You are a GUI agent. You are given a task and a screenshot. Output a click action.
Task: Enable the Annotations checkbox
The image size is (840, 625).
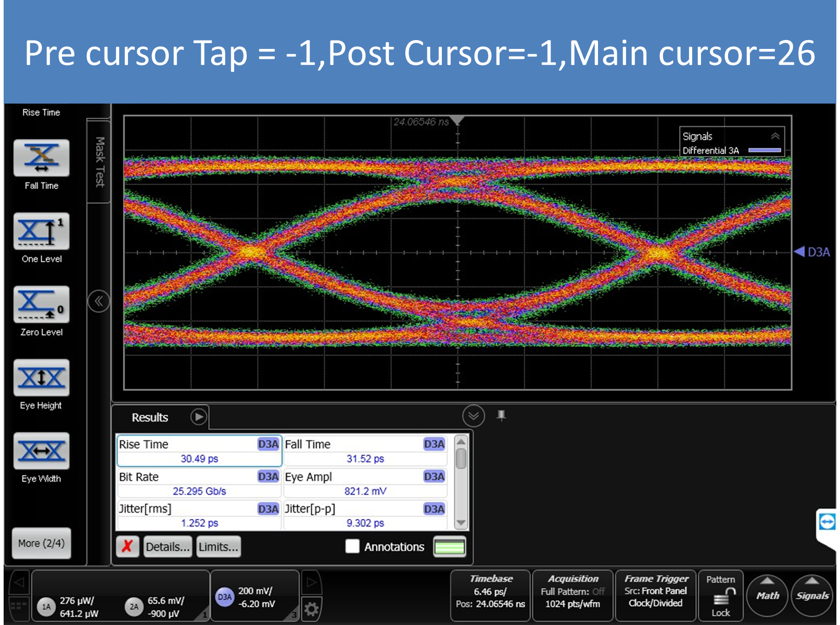click(x=352, y=546)
